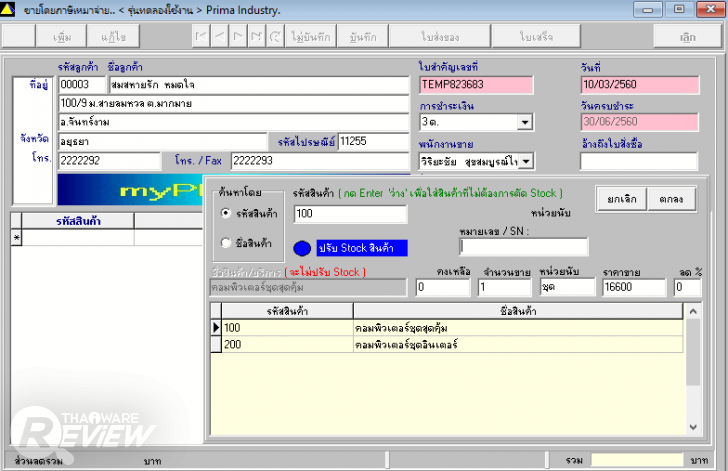Click the refresh record icon in toolbar
This screenshot has width=728, height=471.
[275, 37]
